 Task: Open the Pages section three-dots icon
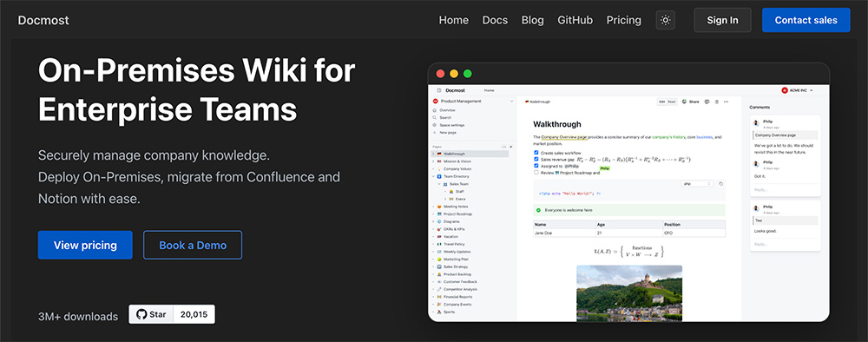click(x=503, y=147)
